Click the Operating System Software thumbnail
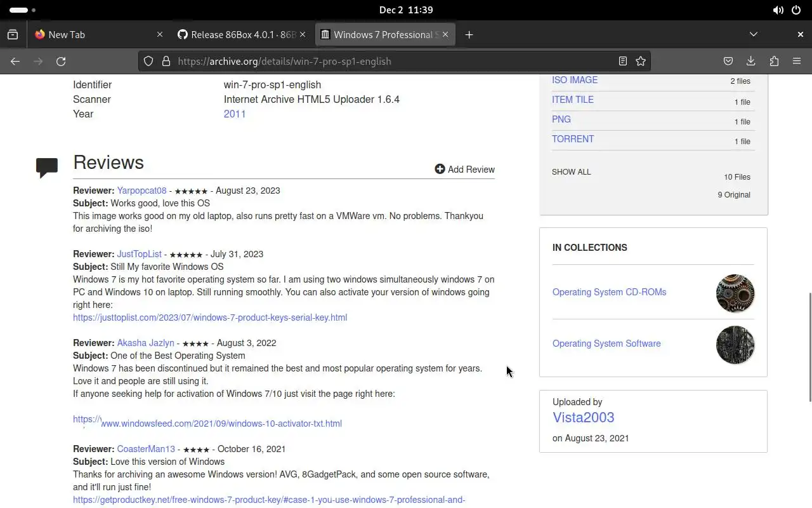Viewport: 812px width, 508px height. tap(735, 345)
